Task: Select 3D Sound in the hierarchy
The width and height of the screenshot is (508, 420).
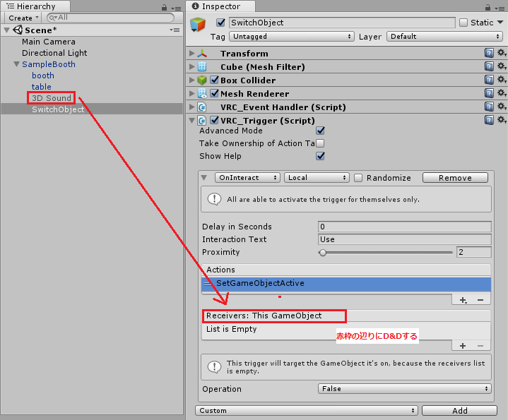Action: [x=49, y=98]
